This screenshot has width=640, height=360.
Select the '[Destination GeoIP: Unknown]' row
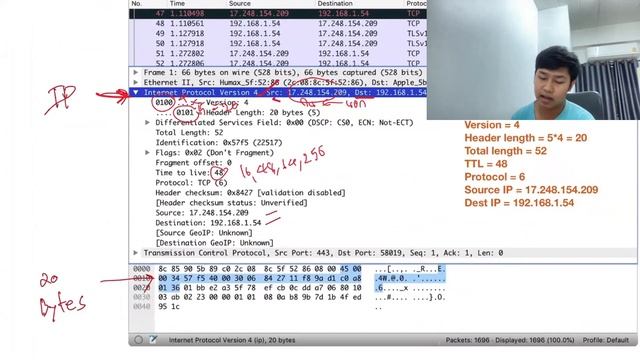[x=214, y=242]
